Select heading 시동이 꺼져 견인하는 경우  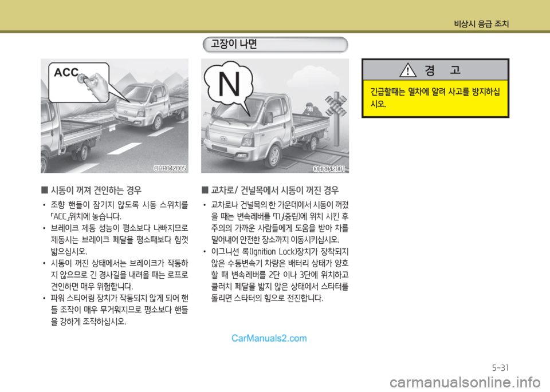pyautogui.click(x=96, y=190)
